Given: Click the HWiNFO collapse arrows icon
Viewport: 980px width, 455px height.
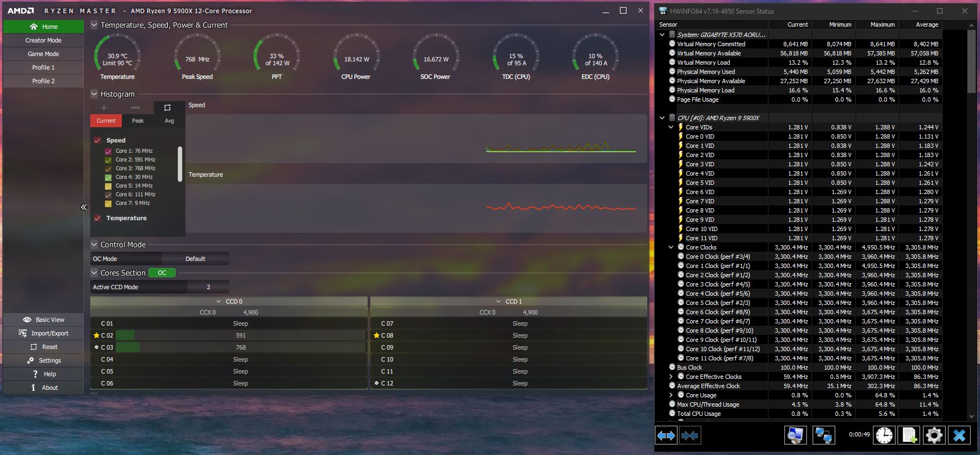Looking at the screenshot, I should [x=690, y=435].
